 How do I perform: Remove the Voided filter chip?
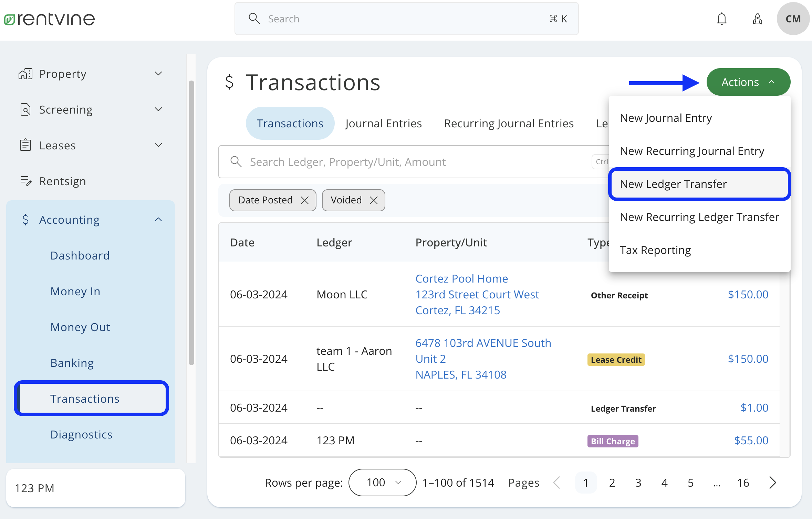pos(374,200)
